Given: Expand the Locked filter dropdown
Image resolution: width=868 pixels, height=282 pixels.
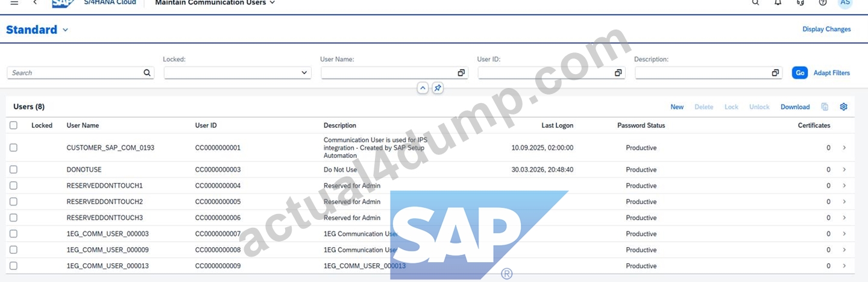Looking at the screenshot, I should tap(304, 73).
